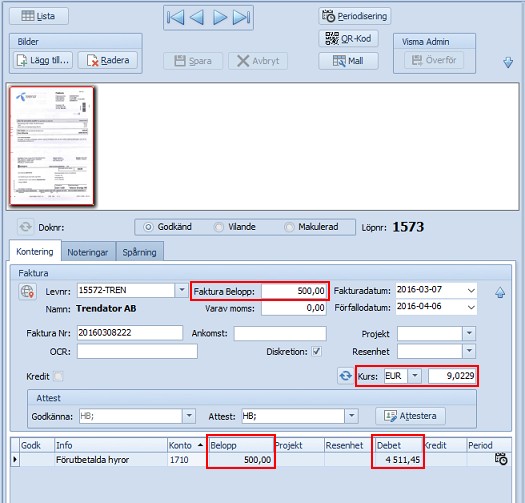Click the Belopp column header
The image size is (525, 503).
[x=241, y=445]
